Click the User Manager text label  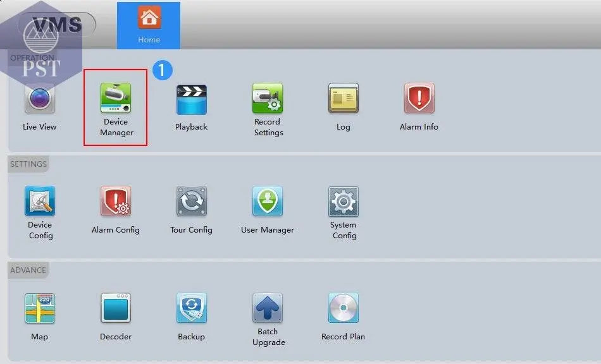click(268, 230)
